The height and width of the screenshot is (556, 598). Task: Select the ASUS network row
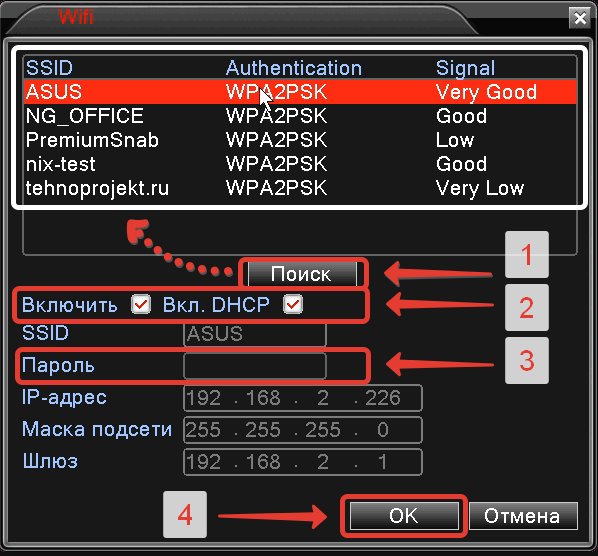[300, 92]
